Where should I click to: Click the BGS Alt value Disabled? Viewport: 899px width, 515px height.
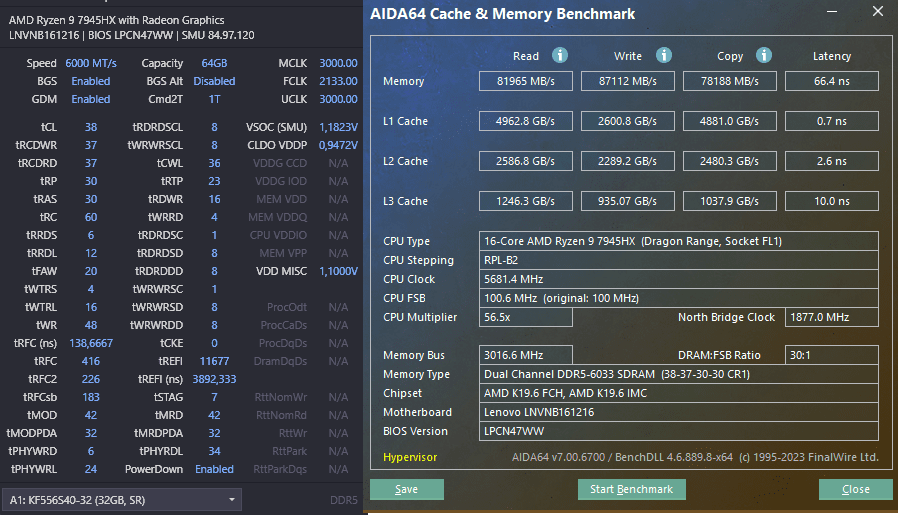[214, 81]
